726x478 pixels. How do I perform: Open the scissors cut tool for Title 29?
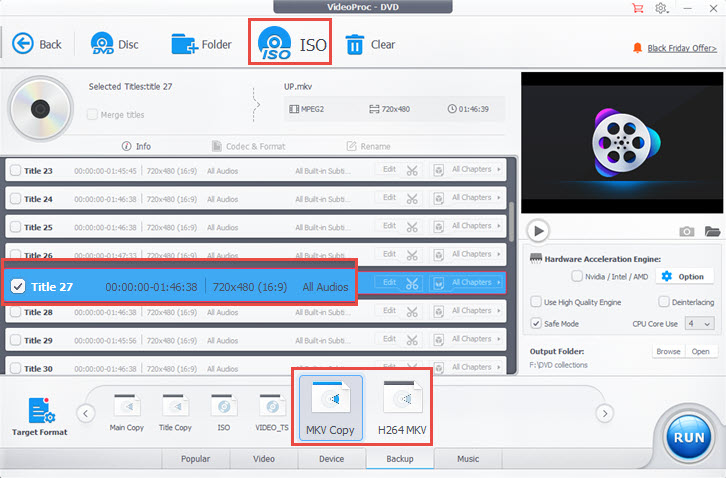click(x=412, y=340)
